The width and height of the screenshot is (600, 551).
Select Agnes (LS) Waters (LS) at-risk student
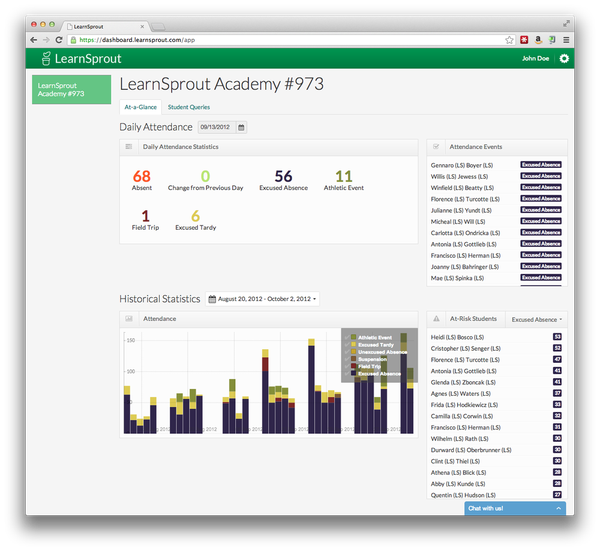[461, 393]
